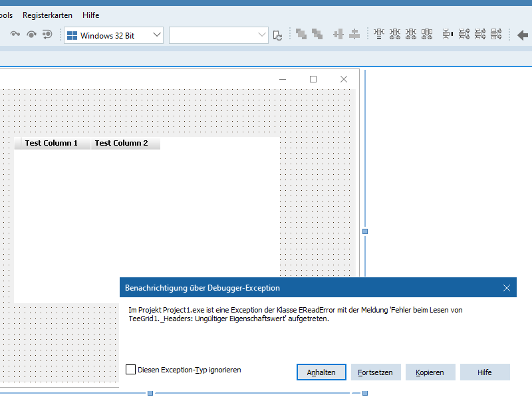Click the align vertical centers icon
This screenshot has height=399, width=532.
tap(354, 35)
